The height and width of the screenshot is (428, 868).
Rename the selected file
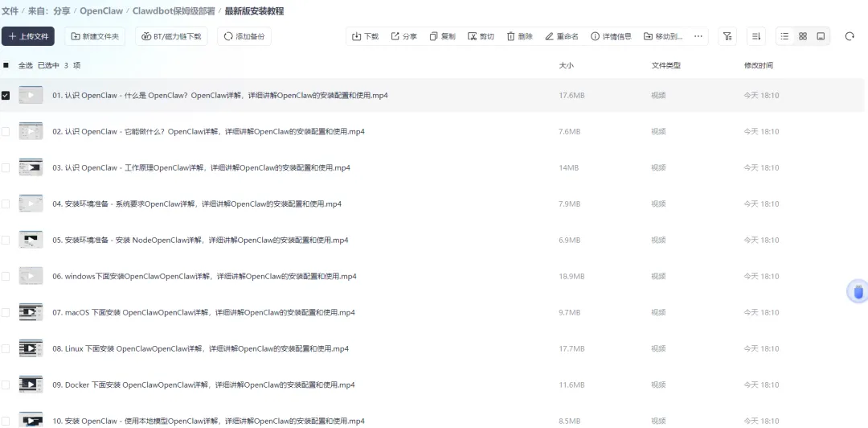[x=562, y=36]
